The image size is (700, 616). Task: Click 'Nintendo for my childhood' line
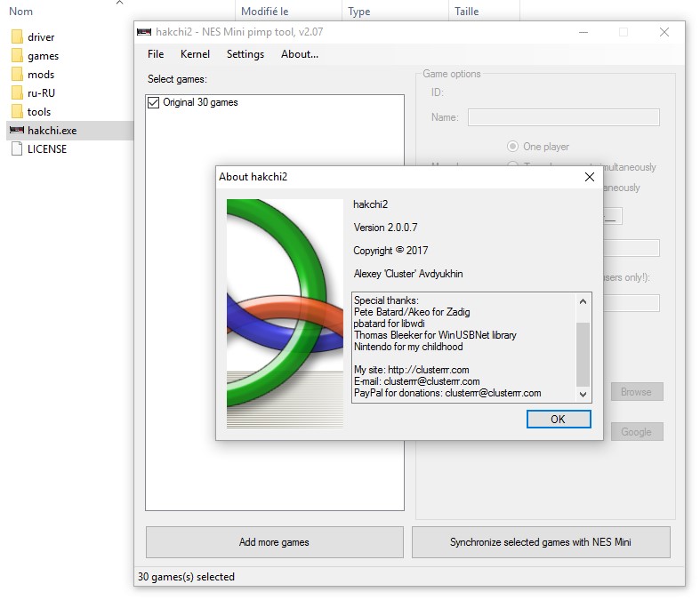[408, 347]
